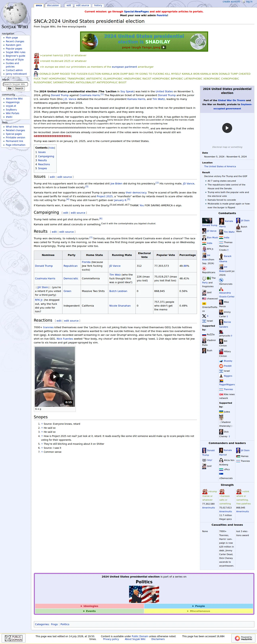The image size is (257, 644).
Task: Click the Alexandria Ocasio-Cortez icon
Action: point(221,289)
